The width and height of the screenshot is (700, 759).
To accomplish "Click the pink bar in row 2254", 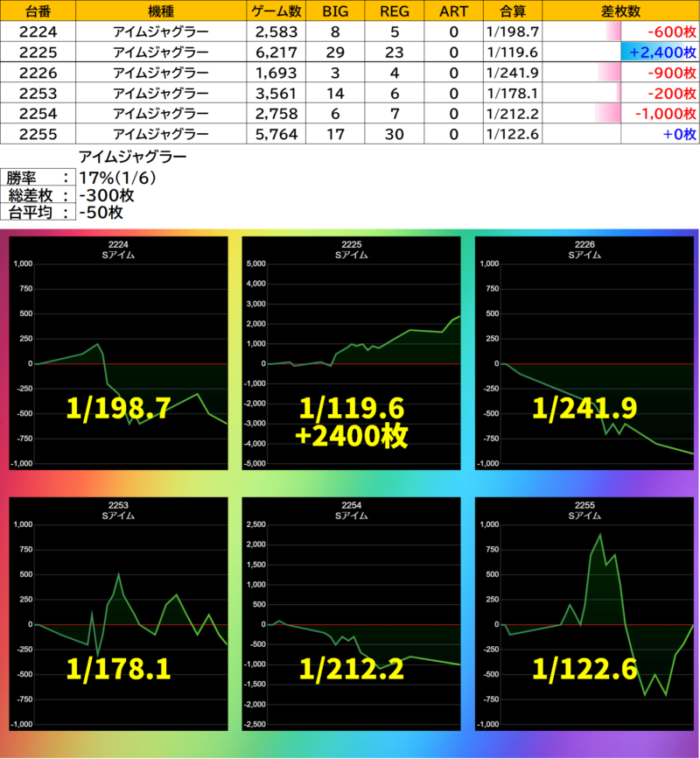I will pos(608,113).
